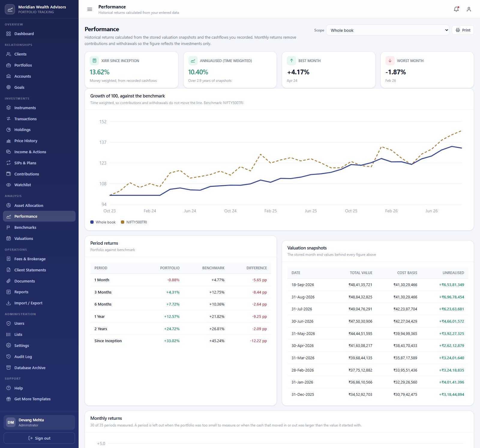This screenshot has height=448, width=480.
Task: Click the Clients people icon
Action: click(x=8, y=54)
